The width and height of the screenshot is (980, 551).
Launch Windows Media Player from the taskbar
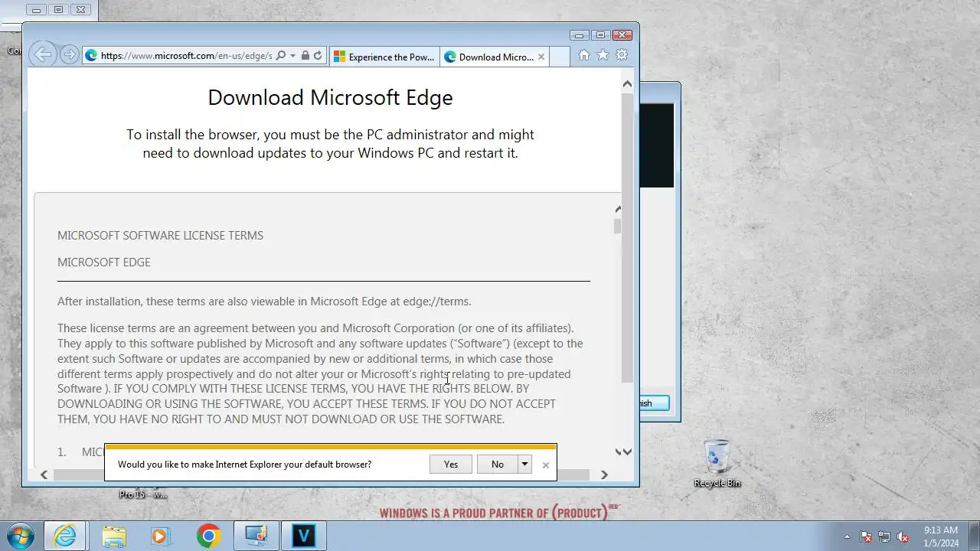160,536
